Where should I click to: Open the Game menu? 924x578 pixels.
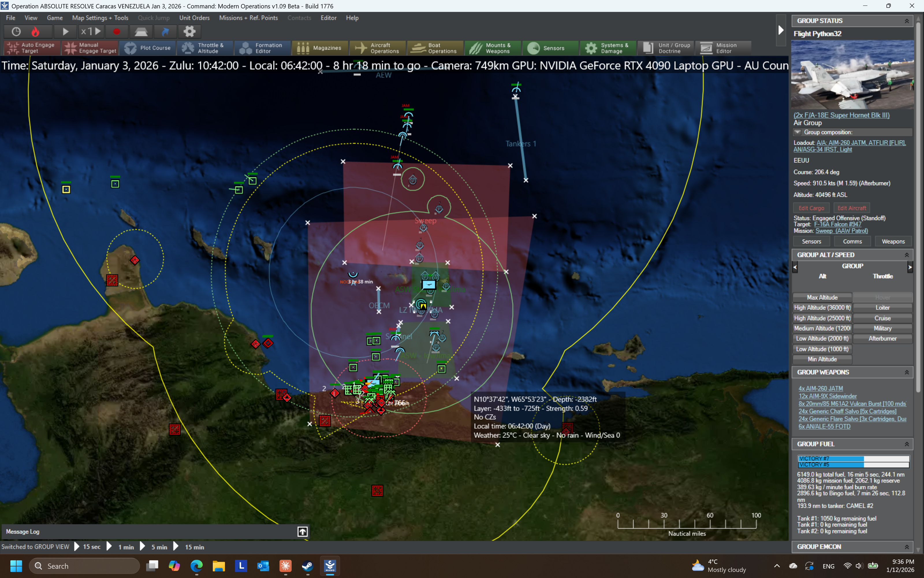[55, 18]
